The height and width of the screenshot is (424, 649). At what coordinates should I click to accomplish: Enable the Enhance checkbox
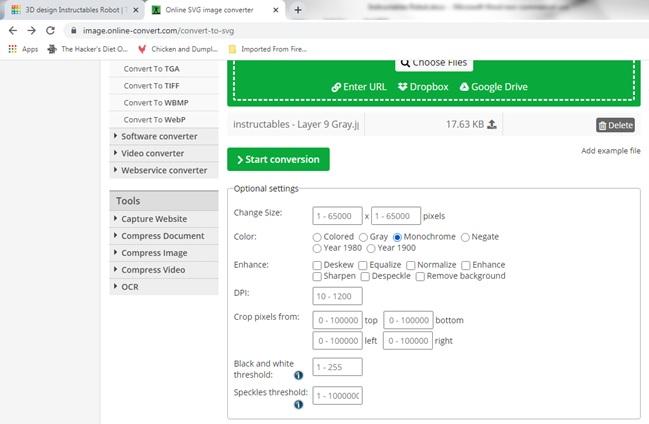[x=466, y=265]
